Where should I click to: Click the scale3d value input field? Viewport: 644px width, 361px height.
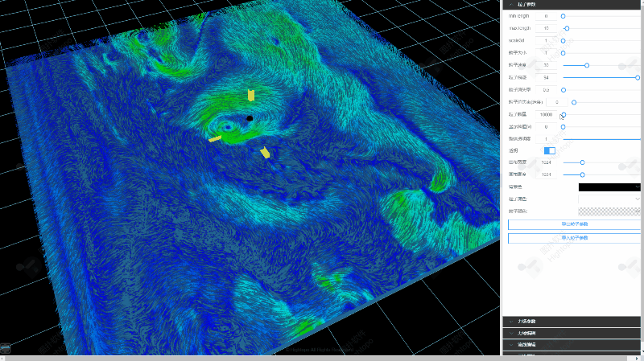pos(546,41)
